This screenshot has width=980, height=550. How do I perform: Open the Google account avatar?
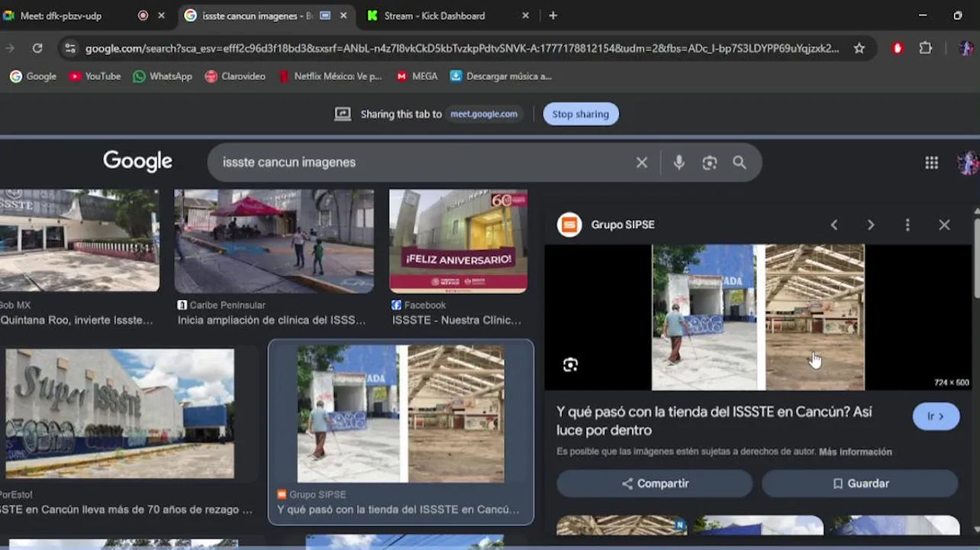(x=968, y=162)
